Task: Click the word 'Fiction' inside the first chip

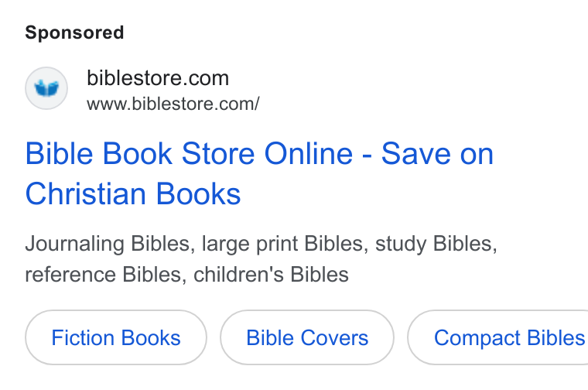Action: tap(81, 337)
